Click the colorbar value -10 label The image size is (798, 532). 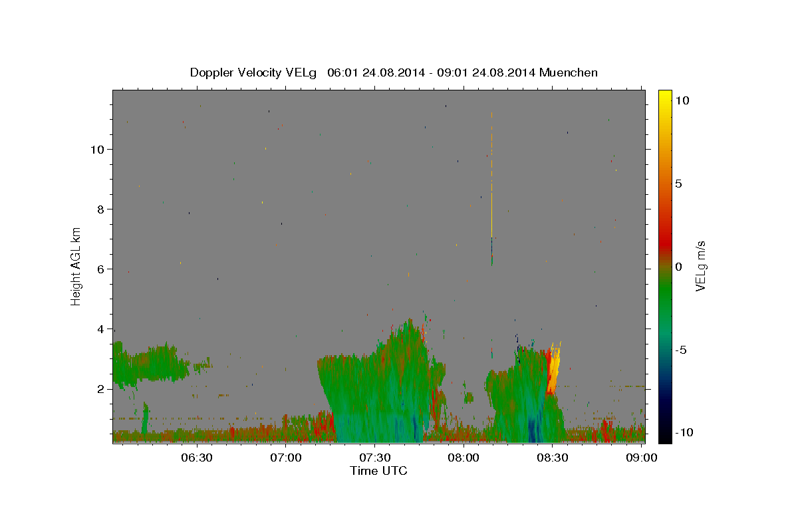tap(684, 432)
